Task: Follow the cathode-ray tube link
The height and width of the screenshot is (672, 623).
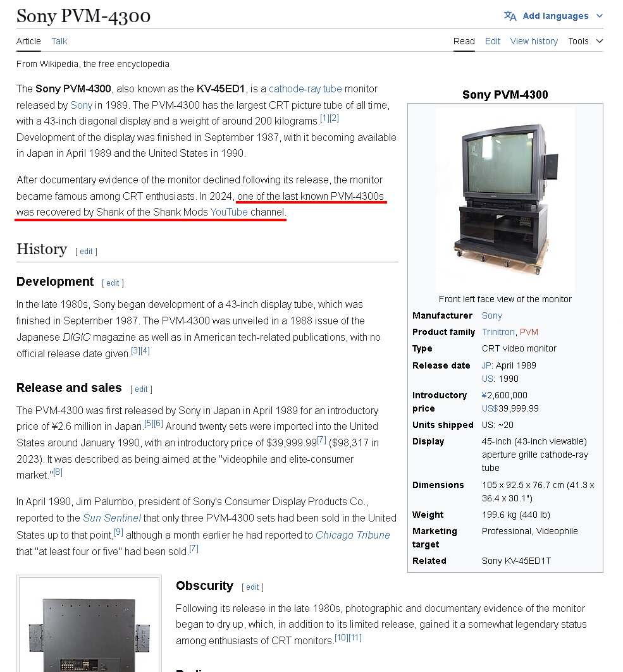Action: point(305,89)
